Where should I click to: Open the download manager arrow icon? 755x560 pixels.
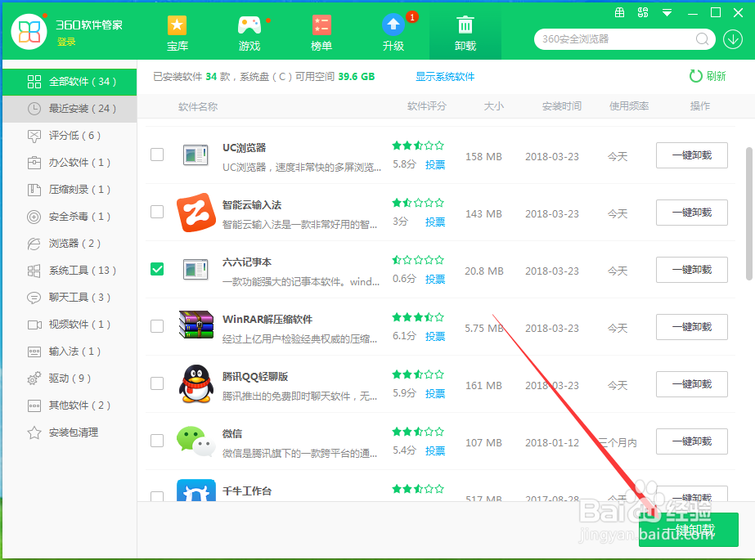click(x=732, y=39)
